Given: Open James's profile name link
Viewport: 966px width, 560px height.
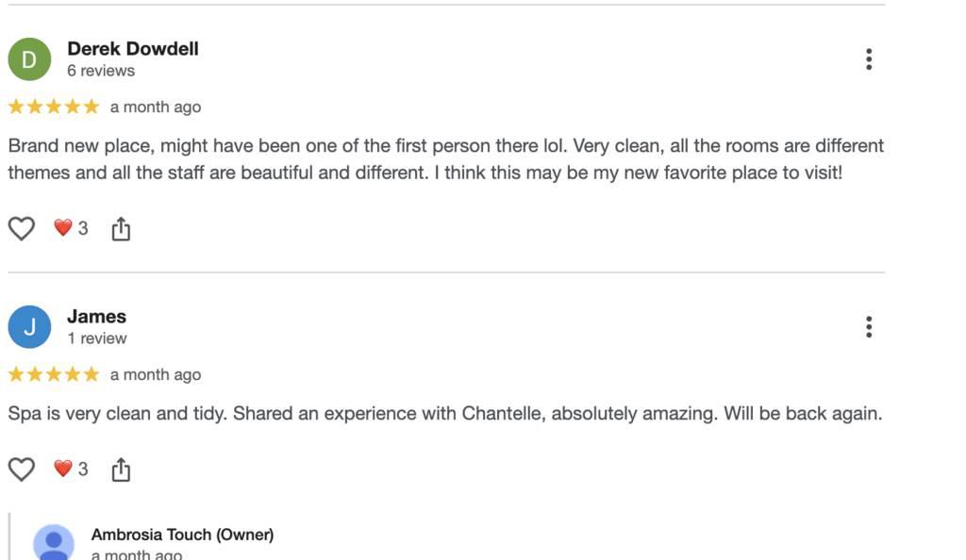Looking at the screenshot, I should point(96,317).
